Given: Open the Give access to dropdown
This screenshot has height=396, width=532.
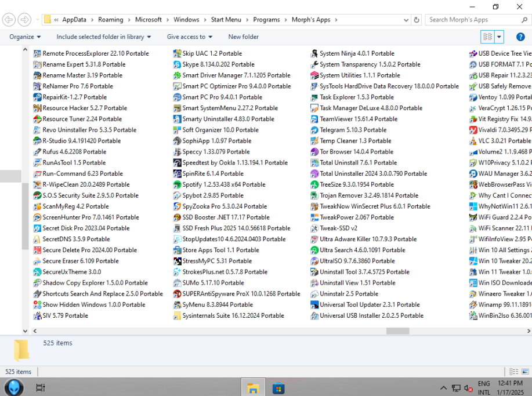Looking at the screenshot, I should 189,37.
